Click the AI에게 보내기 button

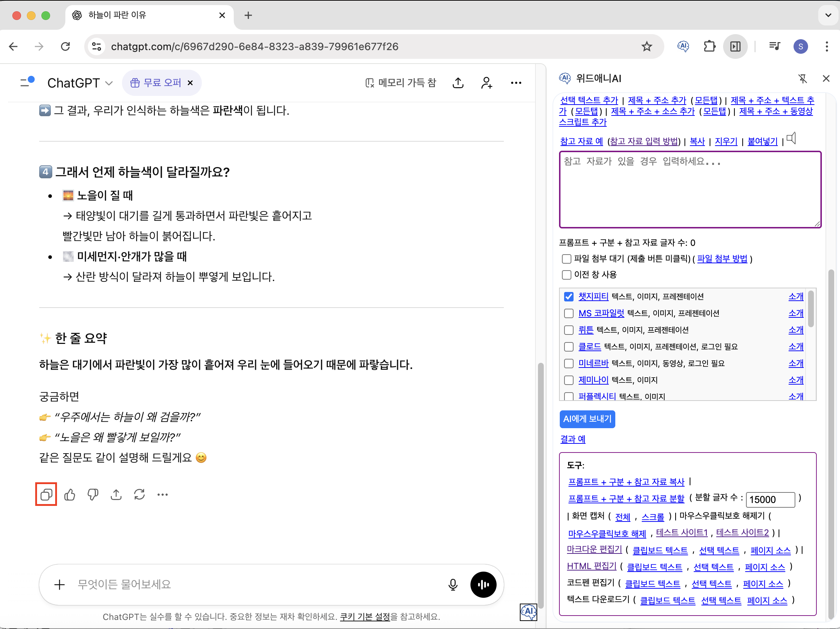tap(587, 419)
